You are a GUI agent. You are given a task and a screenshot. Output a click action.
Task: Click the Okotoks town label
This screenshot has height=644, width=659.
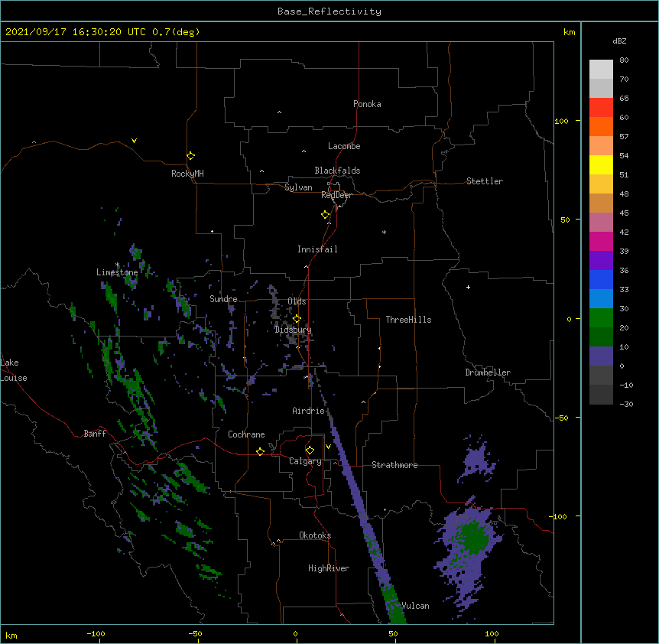point(315,535)
